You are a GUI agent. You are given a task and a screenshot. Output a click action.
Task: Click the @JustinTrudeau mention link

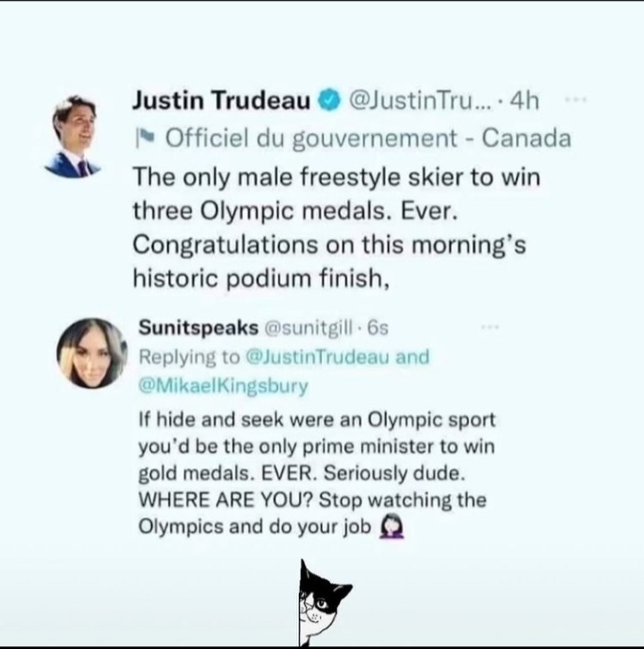(x=318, y=357)
